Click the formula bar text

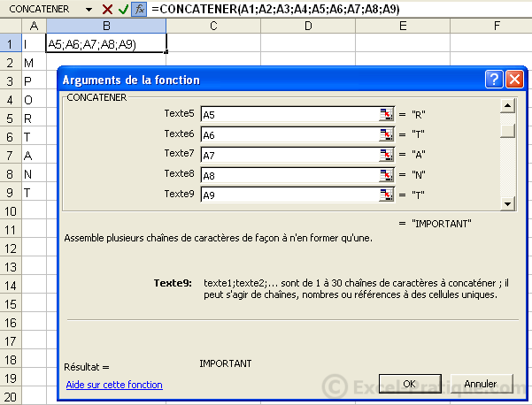(x=275, y=9)
